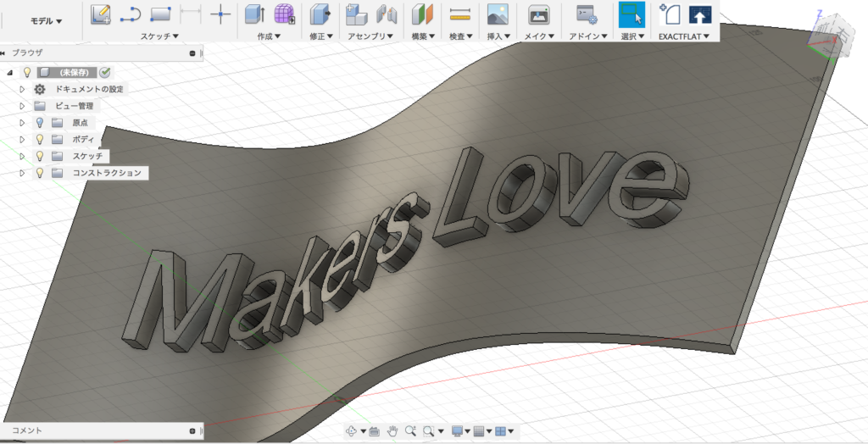Activate the Pan hand tool
Viewport: 868px width, 444px height.
pos(392,431)
